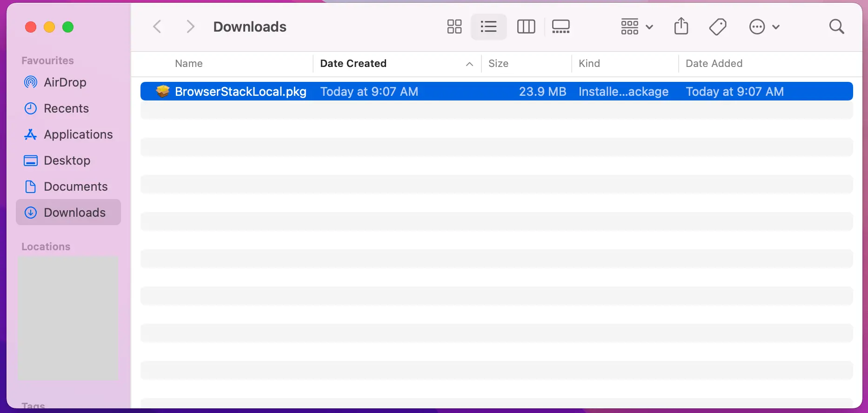Select the BrowserStackLocal.pkg file
Image resolution: width=868 pixels, height=413 pixels.
240,92
